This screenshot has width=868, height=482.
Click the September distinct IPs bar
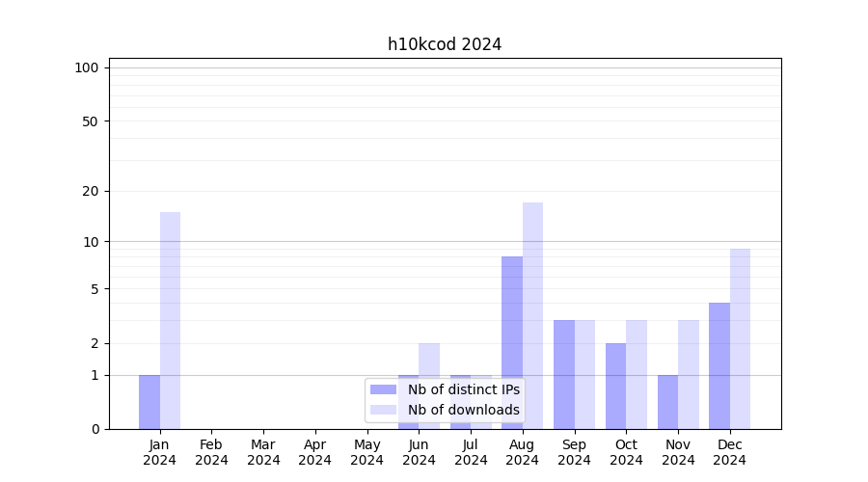pos(563,374)
